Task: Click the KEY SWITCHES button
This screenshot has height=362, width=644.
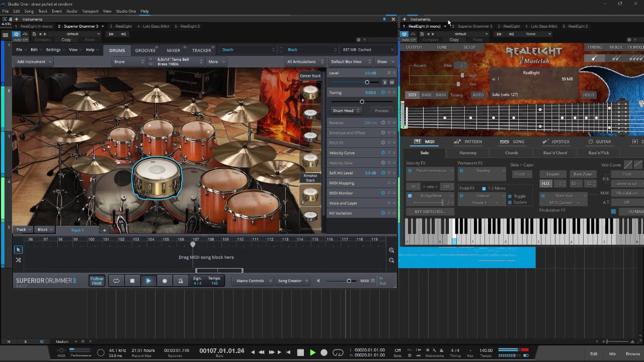Action: [x=430, y=212]
